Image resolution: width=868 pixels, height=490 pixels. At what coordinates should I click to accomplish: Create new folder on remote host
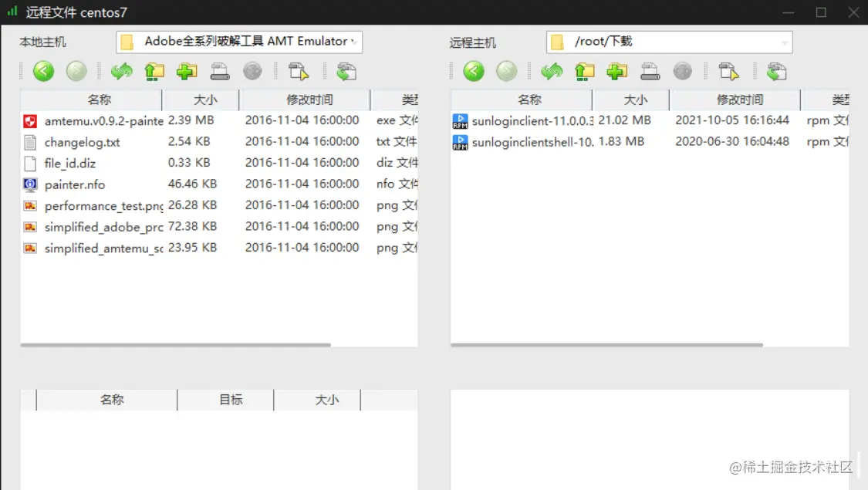click(616, 72)
